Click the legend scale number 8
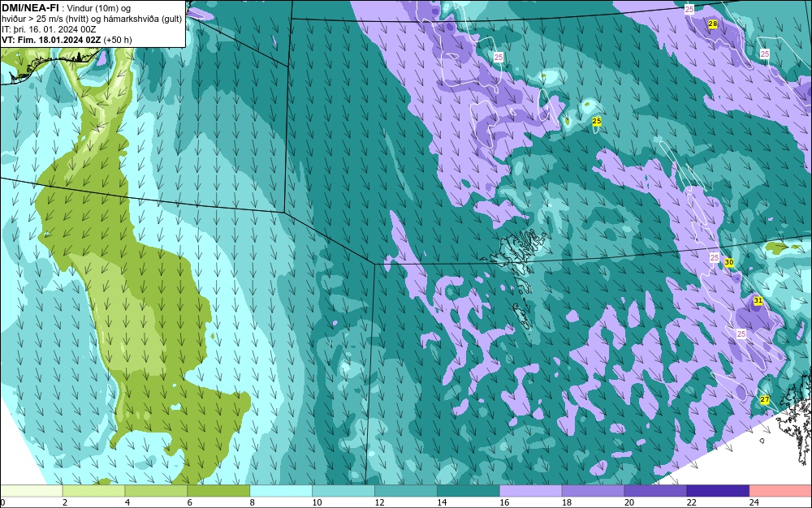The width and height of the screenshot is (812, 508). (x=253, y=502)
